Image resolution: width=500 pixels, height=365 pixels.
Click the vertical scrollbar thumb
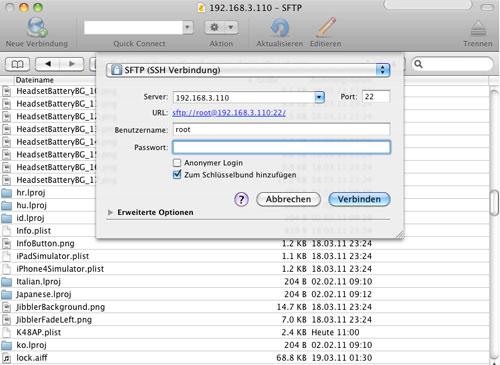coord(494,202)
